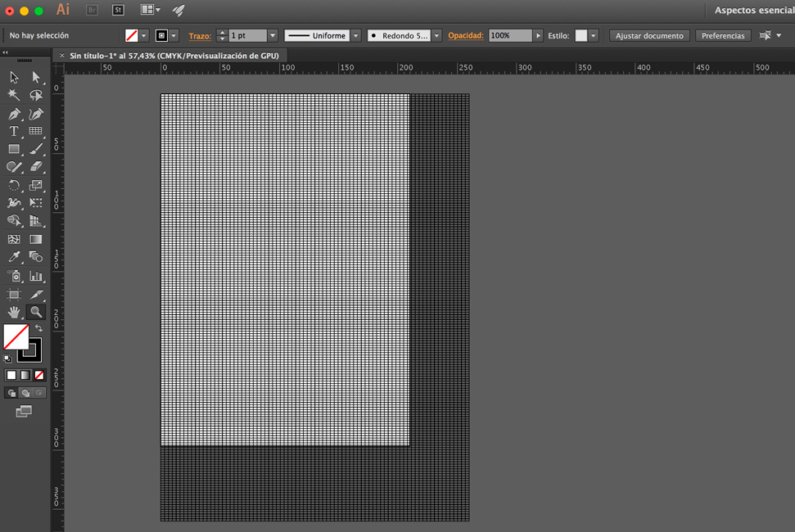Activate the Hand tool
The width and height of the screenshot is (795, 532).
14,312
